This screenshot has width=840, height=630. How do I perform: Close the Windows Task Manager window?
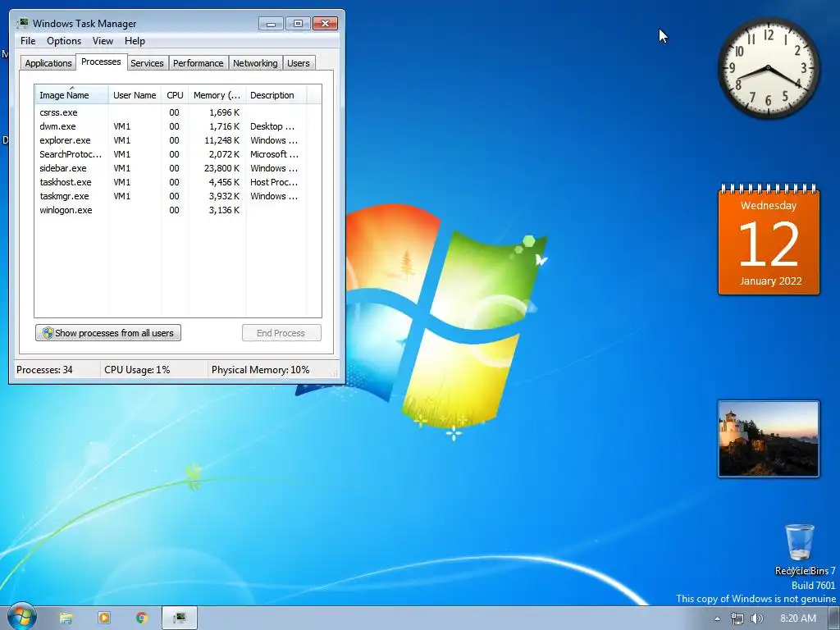(325, 24)
